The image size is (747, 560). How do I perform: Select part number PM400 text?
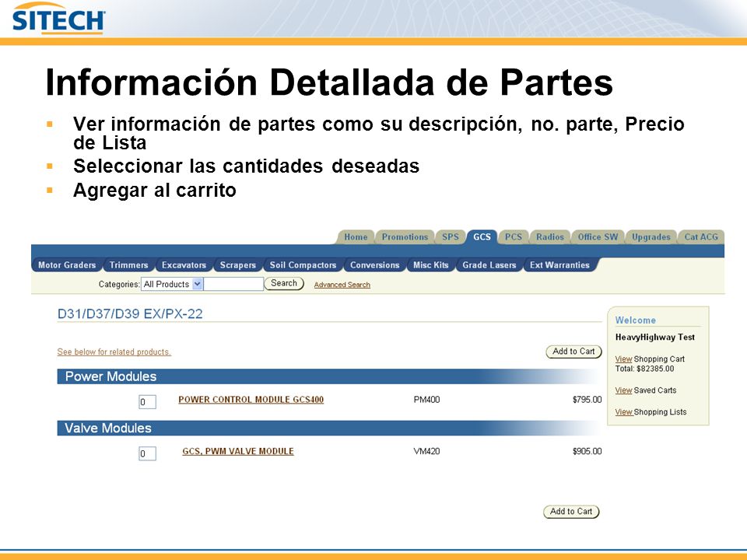click(427, 400)
